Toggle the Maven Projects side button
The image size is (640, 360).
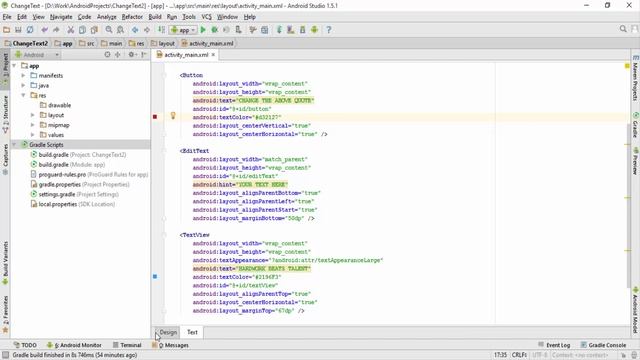pyautogui.click(x=635, y=78)
